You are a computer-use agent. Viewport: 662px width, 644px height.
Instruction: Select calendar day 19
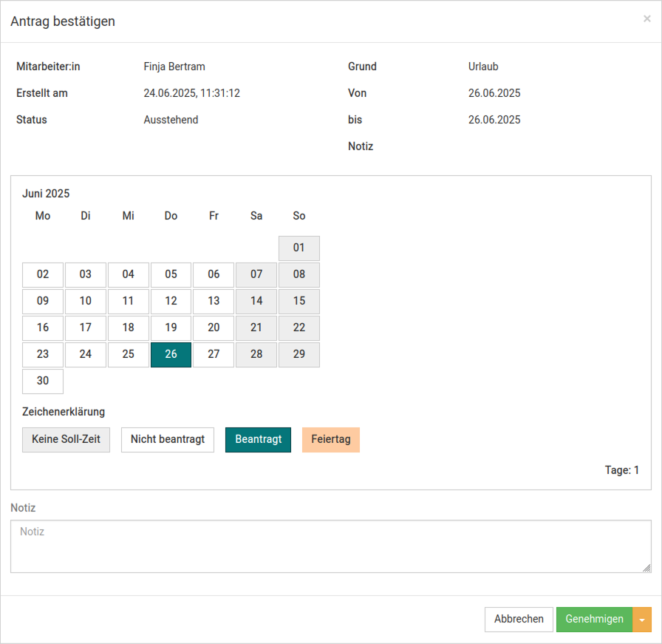171,328
